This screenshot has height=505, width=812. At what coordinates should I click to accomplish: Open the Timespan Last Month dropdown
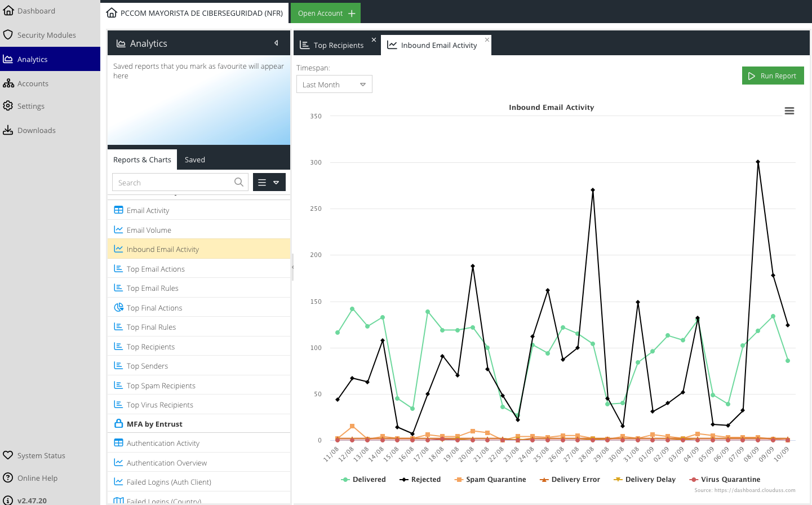click(334, 85)
